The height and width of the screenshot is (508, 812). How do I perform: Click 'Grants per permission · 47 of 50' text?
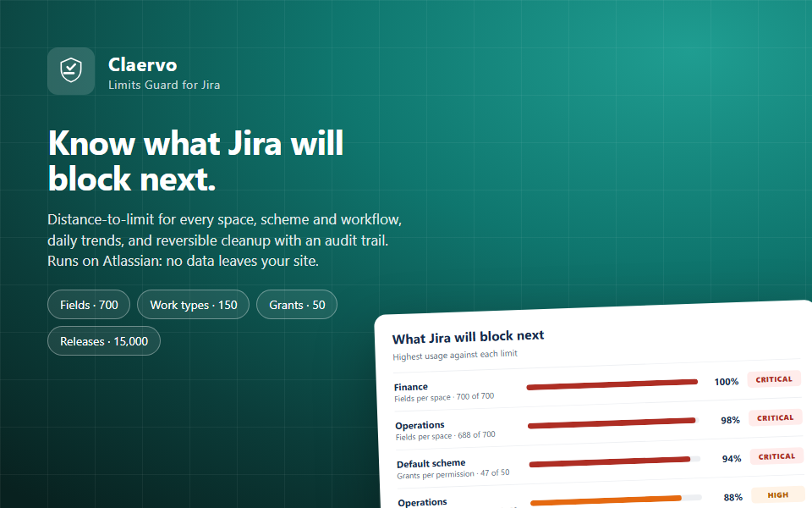point(453,474)
